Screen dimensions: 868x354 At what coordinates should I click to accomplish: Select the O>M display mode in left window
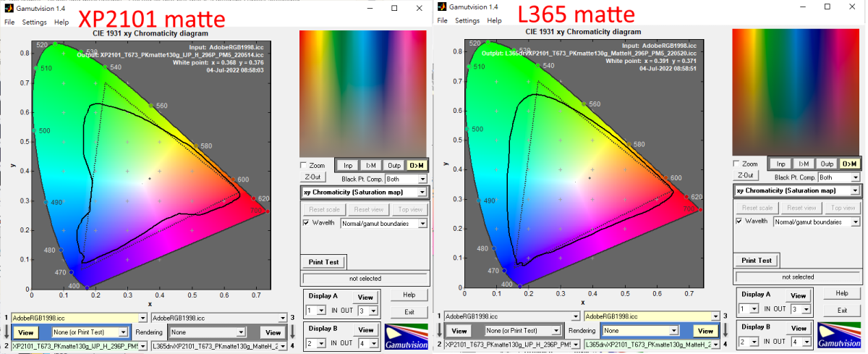pyautogui.click(x=417, y=166)
